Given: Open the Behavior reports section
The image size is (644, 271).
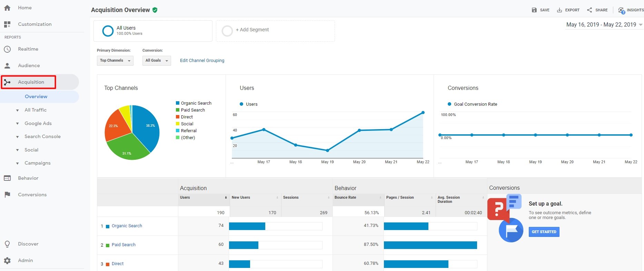Looking at the screenshot, I should [28, 178].
